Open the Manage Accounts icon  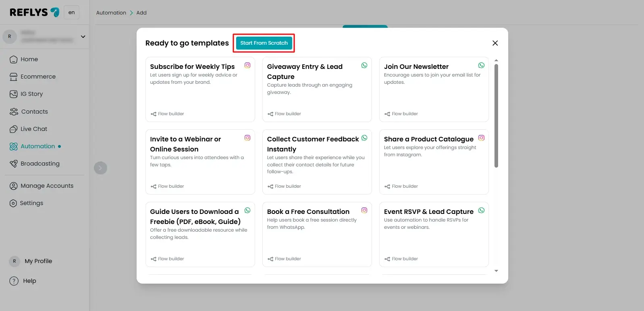(14, 186)
